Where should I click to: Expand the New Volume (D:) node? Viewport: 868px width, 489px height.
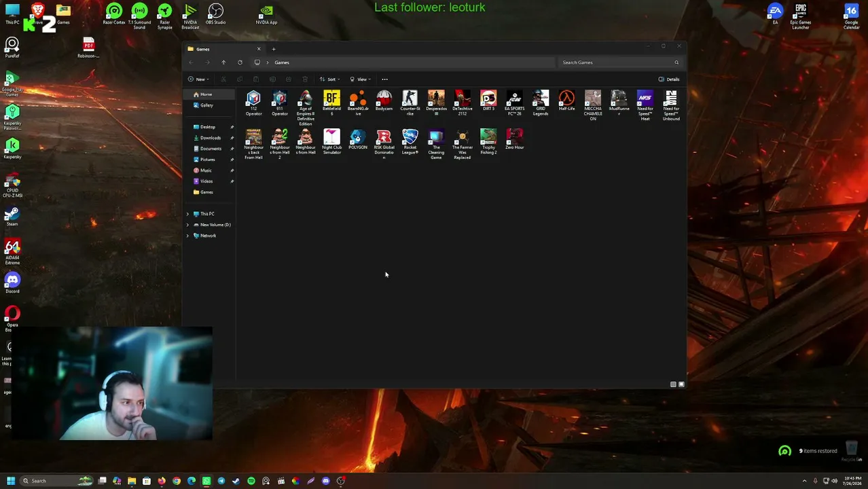click(x=187, y=225)
